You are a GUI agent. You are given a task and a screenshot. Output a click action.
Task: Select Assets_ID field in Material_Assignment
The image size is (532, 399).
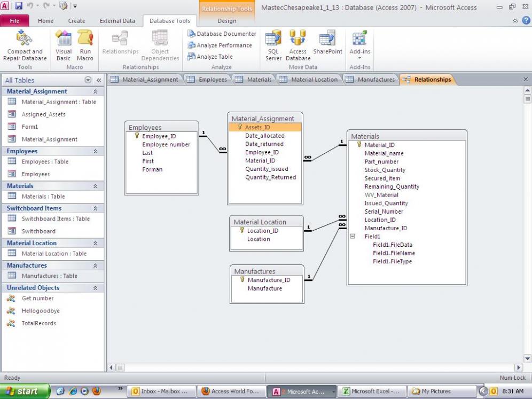click(x=265, y=127)
